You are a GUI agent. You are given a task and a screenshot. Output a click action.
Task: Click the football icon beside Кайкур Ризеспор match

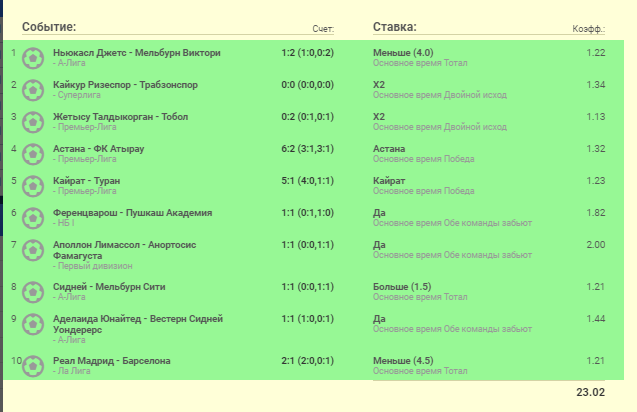pos(33,90)
